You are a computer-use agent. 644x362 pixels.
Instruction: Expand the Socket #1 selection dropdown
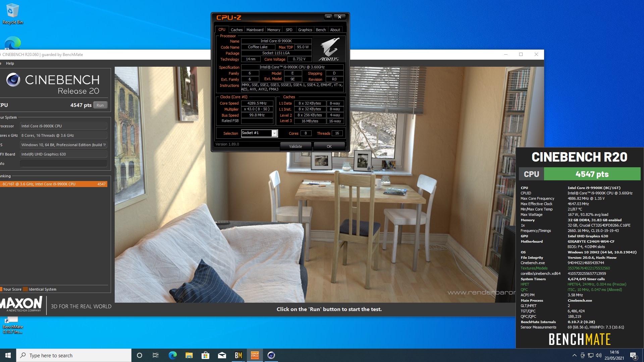coord(274,133)
